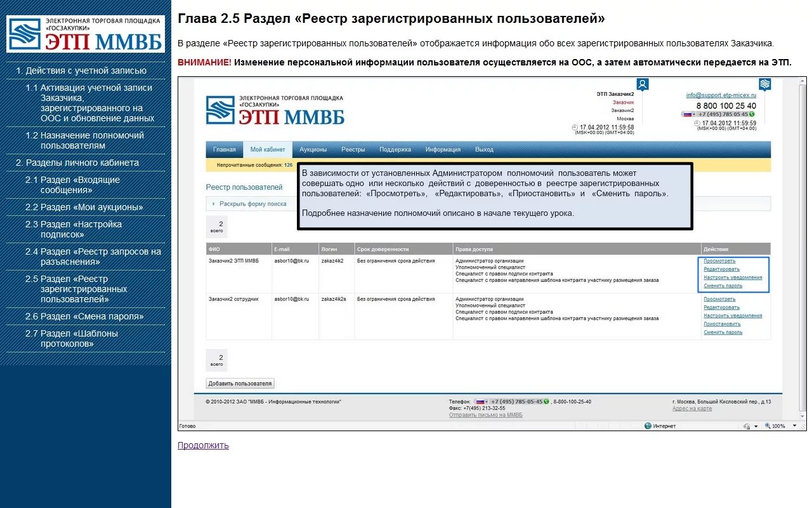Screen dimensions: 812x508
Task: Click the green call icon in the footer phone widget
Action: click(546, 401)
